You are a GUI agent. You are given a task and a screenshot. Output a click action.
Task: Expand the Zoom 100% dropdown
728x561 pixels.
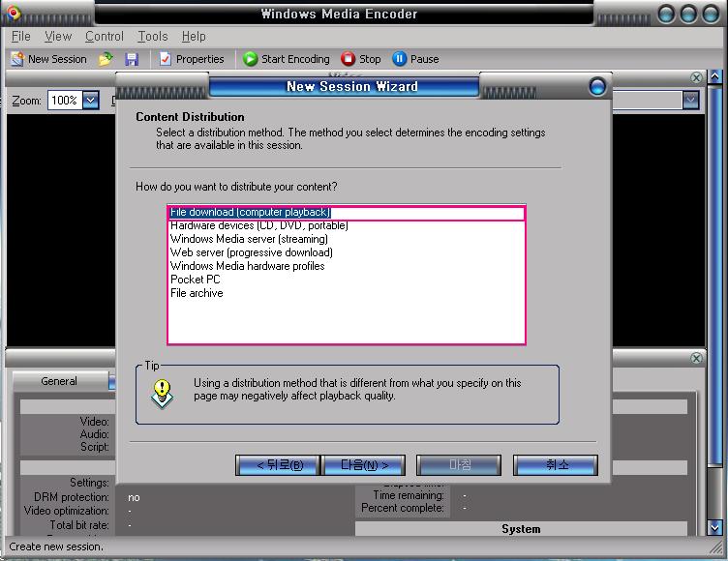point(91,100)
